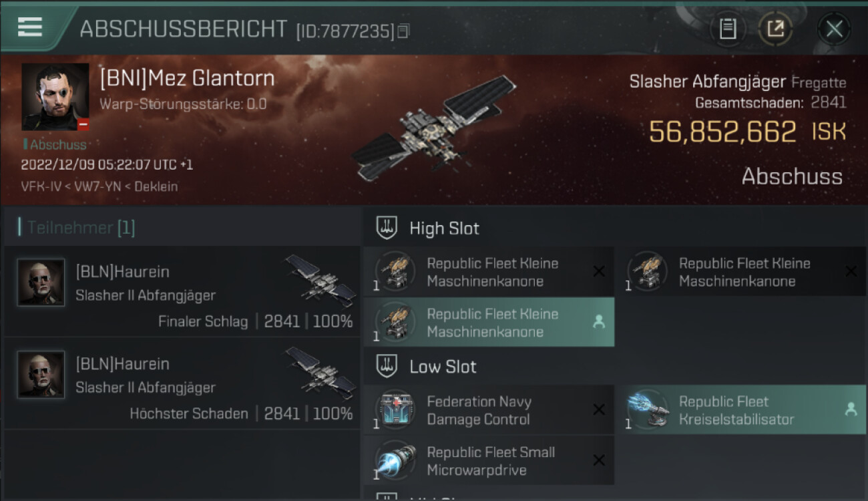This screenshot has width=868, height=501.
Task: Click the clipboard copy report icon
Action: (728, 29)
